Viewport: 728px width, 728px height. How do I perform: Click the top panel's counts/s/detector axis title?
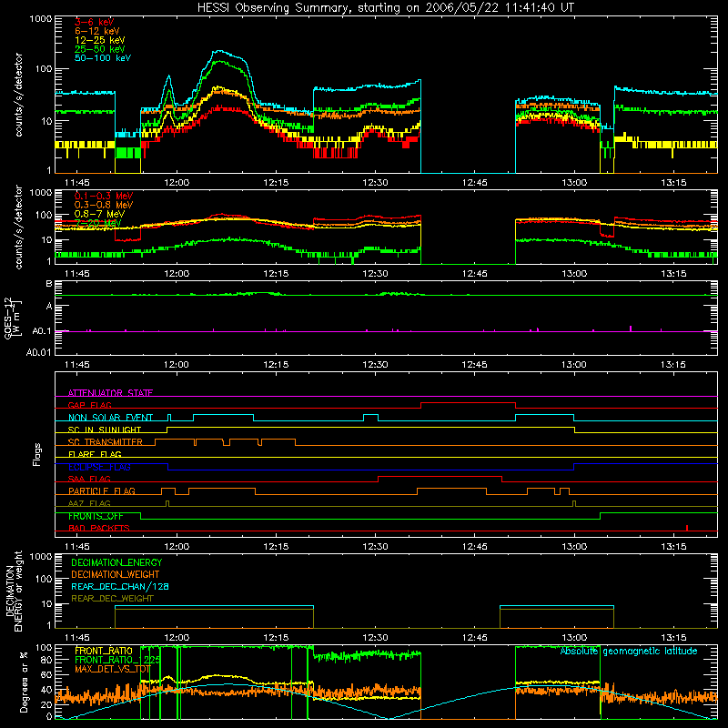coord(18,95)
